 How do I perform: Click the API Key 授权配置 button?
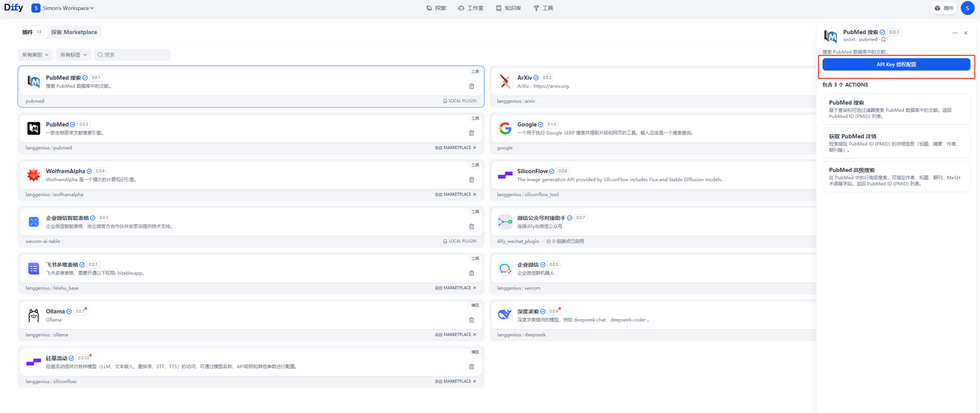click(x=896, y=64)
